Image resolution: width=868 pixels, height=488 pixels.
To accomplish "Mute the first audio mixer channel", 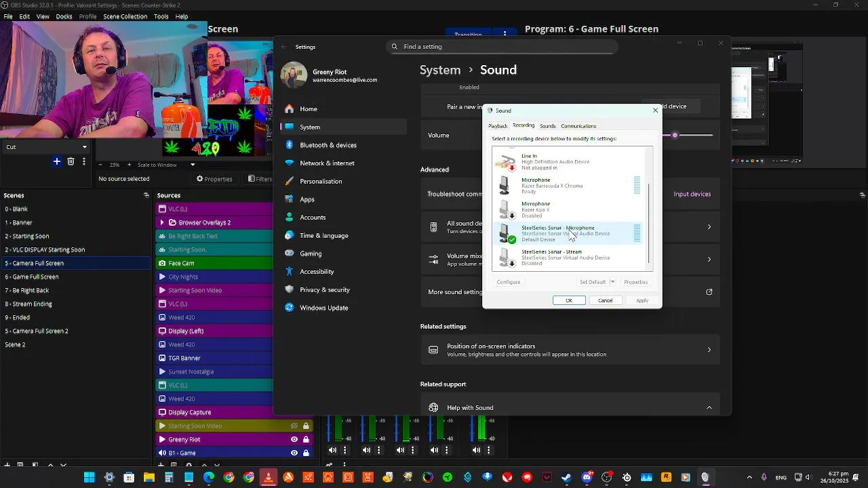I will coord(332,450).
